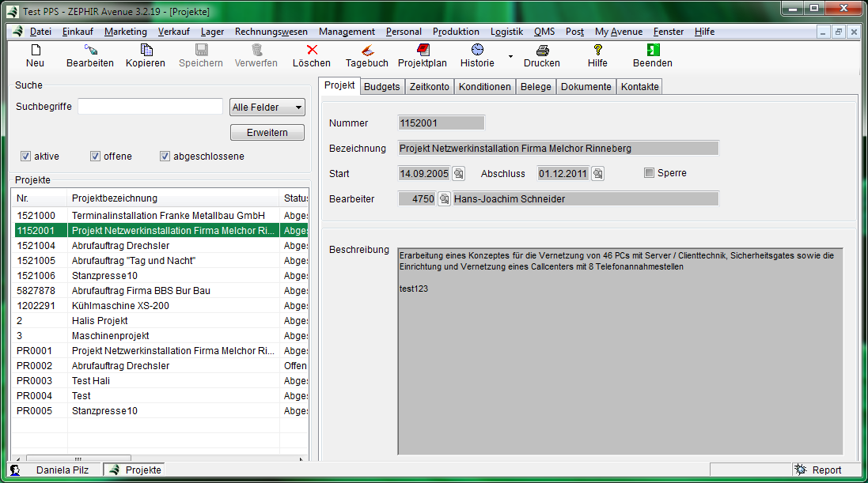Open the Start date picker icon

(458, 174)
